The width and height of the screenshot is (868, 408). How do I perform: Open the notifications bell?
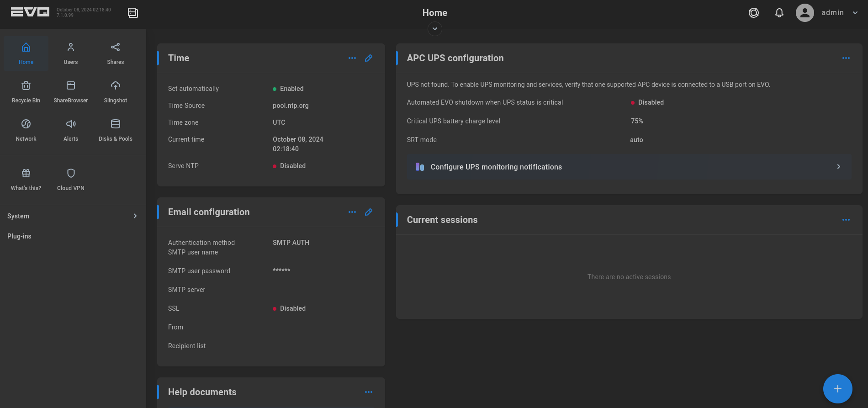point(779,13)
